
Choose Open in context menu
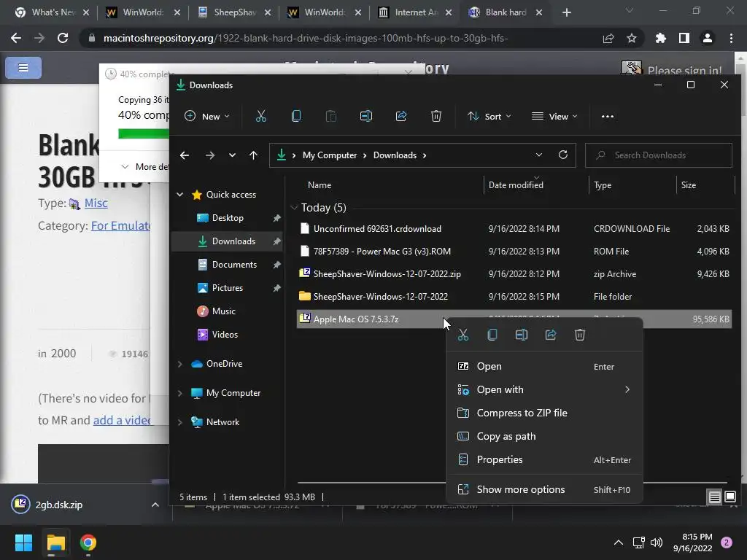544,366
